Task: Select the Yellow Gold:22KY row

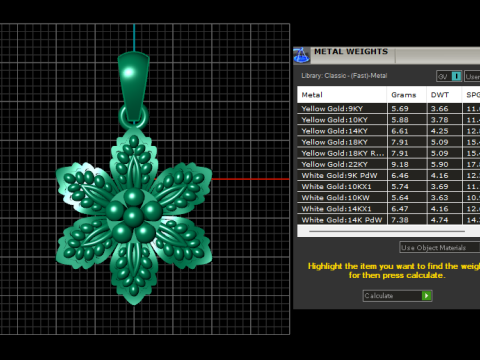Action: [x=389, y=164]
